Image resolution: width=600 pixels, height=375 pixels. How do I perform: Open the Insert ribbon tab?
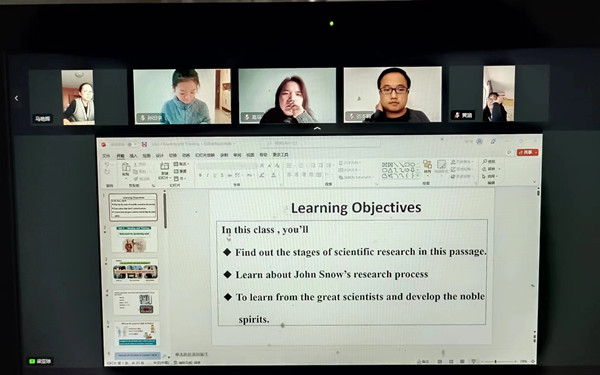point(133,155)
